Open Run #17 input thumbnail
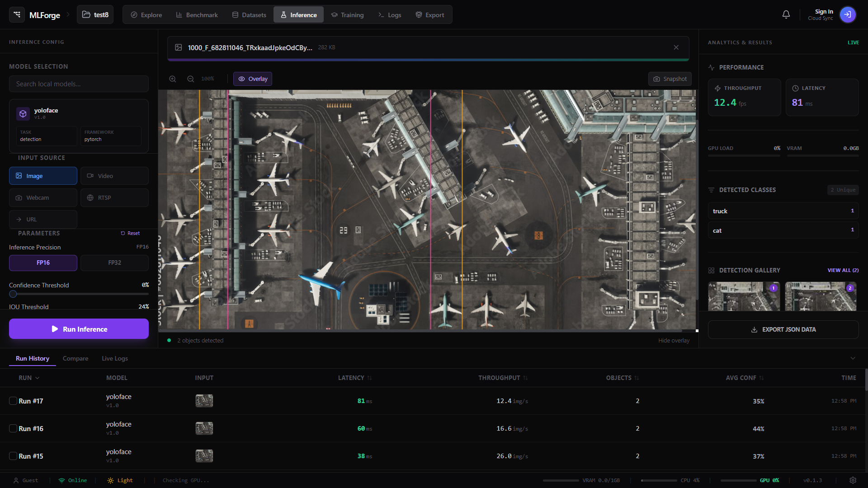The width and height of the screenshot is (868, 488). (204, 401)
